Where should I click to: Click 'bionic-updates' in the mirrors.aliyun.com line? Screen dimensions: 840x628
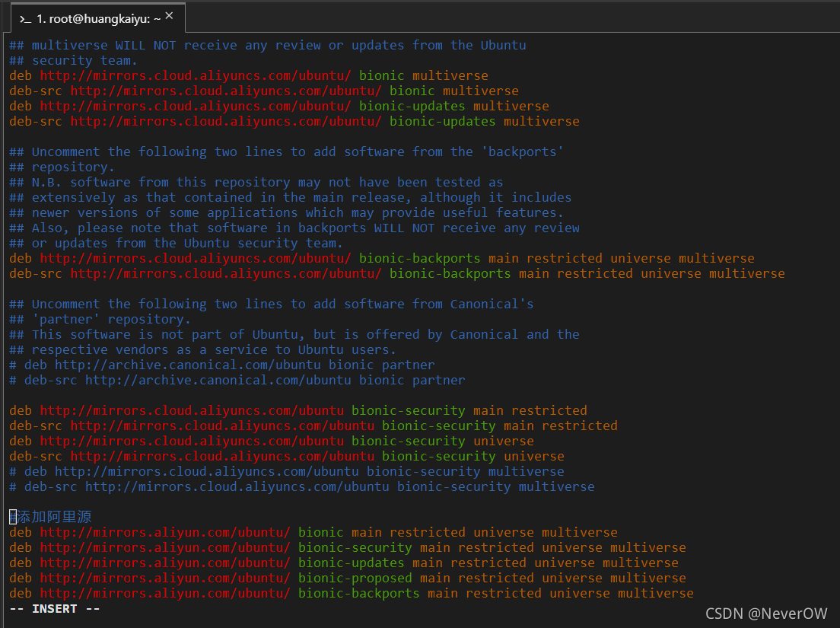[x=351, y=563]
